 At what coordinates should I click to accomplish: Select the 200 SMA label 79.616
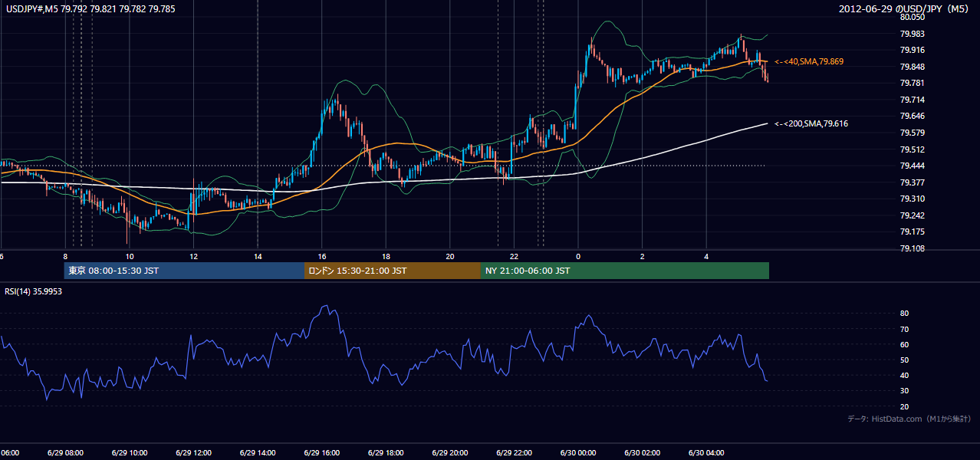811,123
